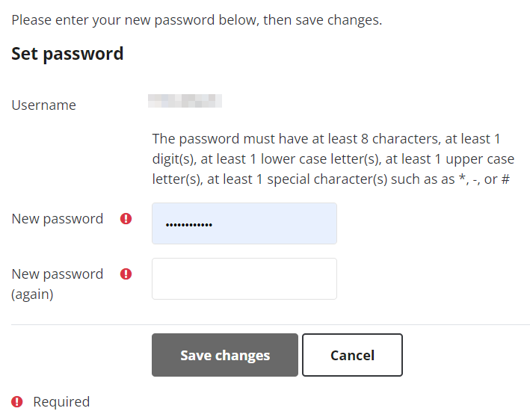Focus the empty New password (again) field

[x=244, y=279]
